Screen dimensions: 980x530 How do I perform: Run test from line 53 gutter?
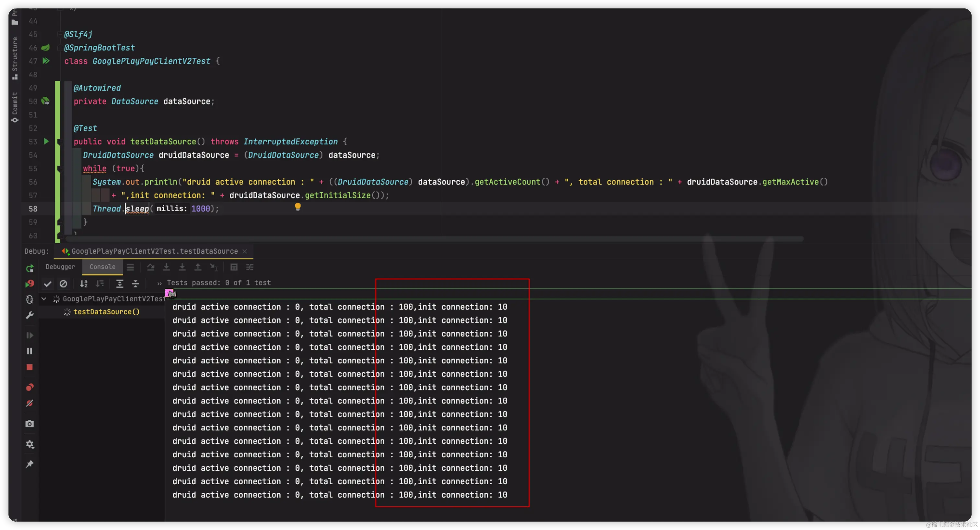coord(46,142)
